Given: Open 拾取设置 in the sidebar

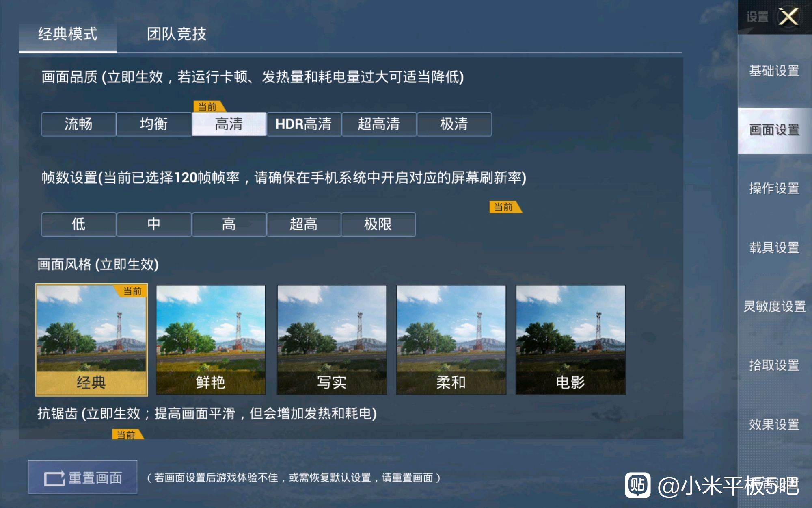Looking at the screenshot, I should [x=774, y=365].
